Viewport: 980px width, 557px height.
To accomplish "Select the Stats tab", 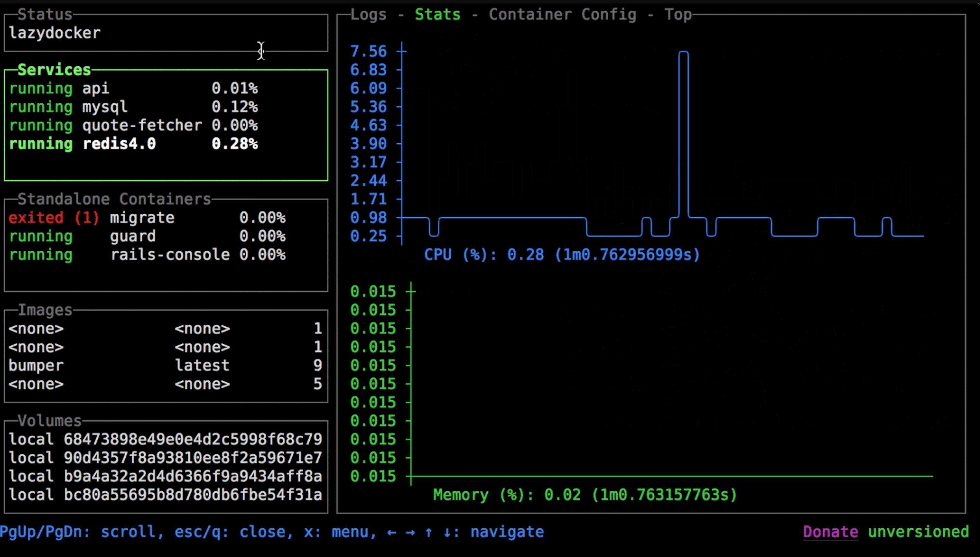I will coord(437,14).
